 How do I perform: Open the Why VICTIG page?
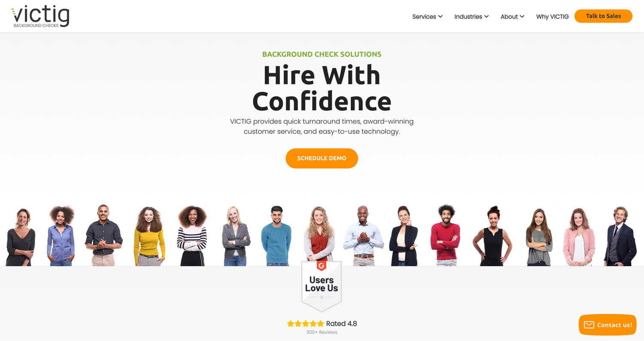click(x=552, y=17)
